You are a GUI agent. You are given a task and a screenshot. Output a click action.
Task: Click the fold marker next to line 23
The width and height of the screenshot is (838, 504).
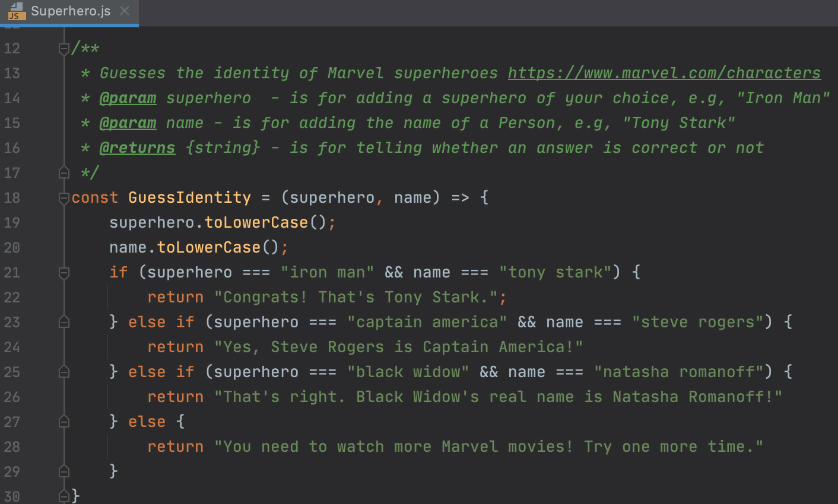click(x=63, y=321)
